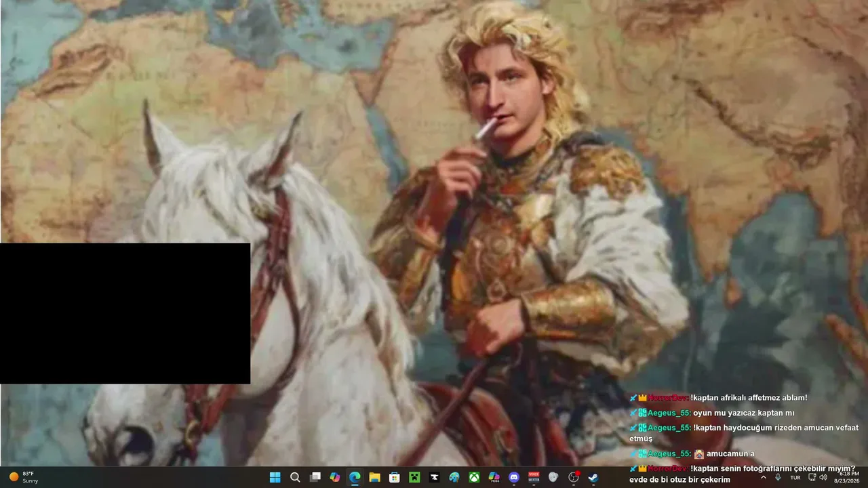Open taskbar Search magnifier
868x488 pixels.
pyautogui.click(x=295, y=477)
